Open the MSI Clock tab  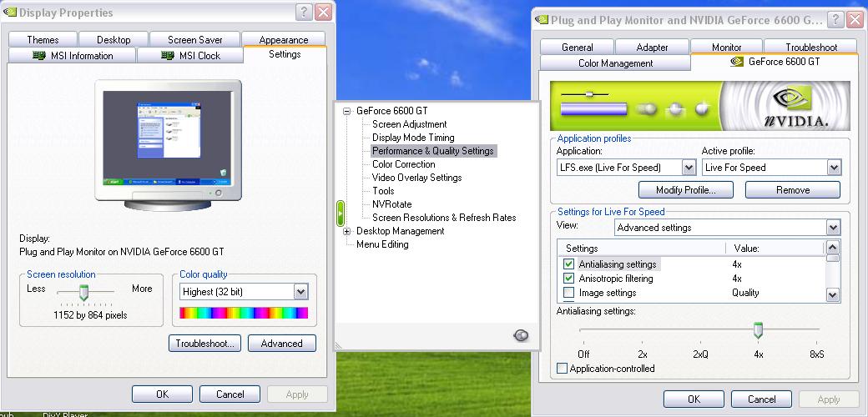click(190, 55)
